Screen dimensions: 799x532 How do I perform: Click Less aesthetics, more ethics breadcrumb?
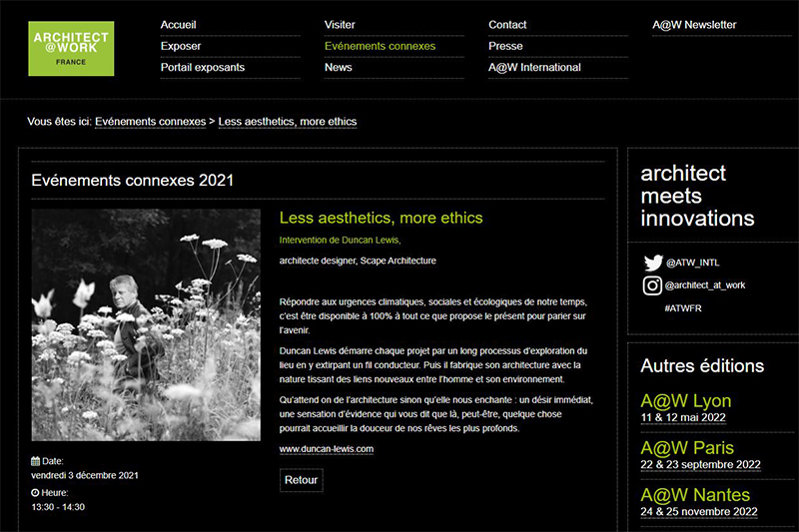[x=288, y=122]
